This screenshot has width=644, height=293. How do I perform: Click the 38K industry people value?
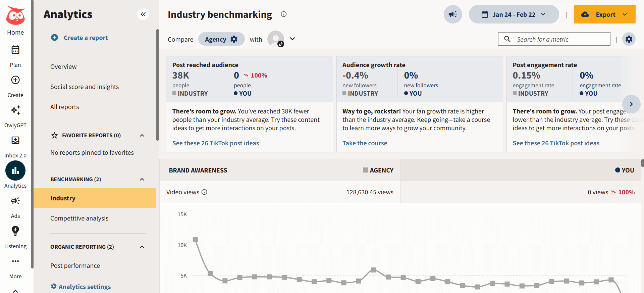tap(181, 75)
